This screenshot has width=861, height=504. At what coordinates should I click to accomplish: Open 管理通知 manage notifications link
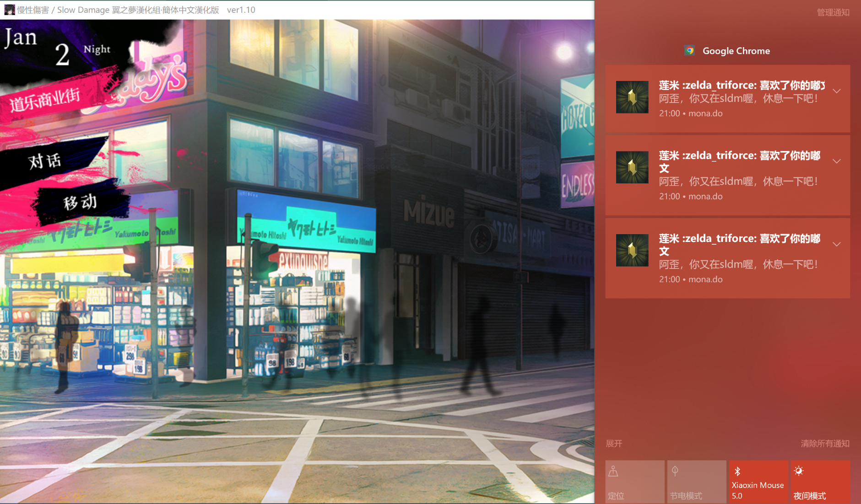[833, 12]
